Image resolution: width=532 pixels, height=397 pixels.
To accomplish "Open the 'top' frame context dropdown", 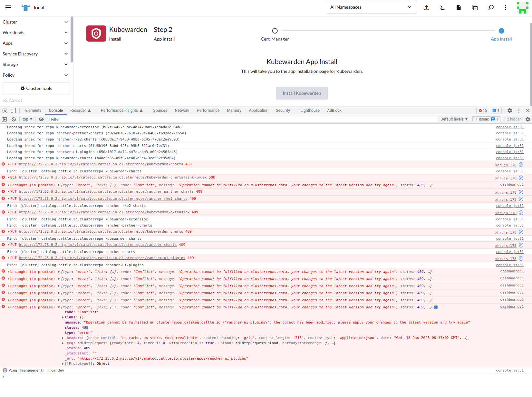I will click(x=27, y=119).
